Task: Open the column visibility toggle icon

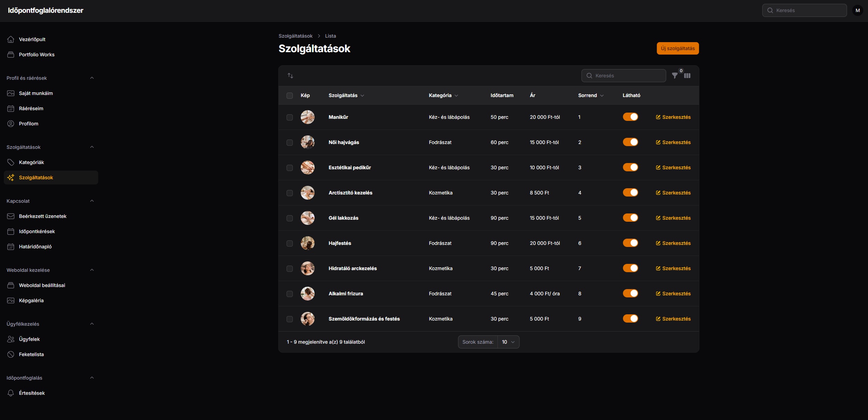Action: click(x=687, y=76)
